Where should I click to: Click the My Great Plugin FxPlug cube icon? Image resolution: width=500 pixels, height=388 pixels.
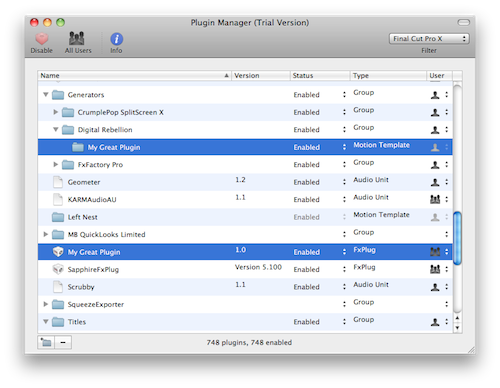coord(58,252)
